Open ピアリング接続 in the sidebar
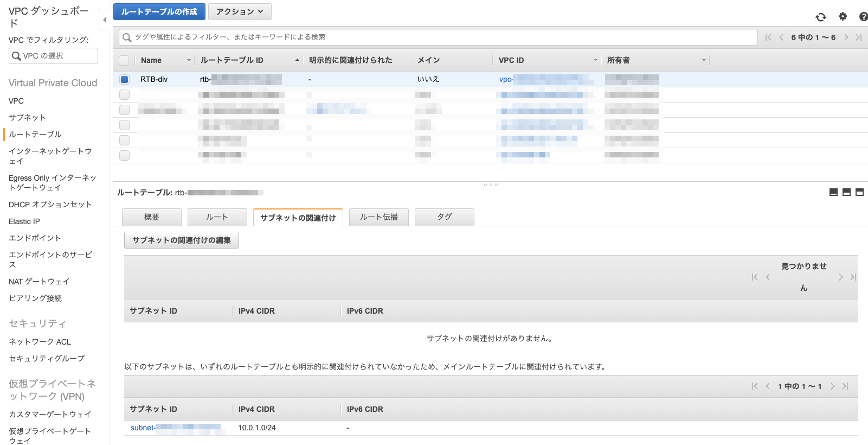868x445 pixels. [35, 298]
